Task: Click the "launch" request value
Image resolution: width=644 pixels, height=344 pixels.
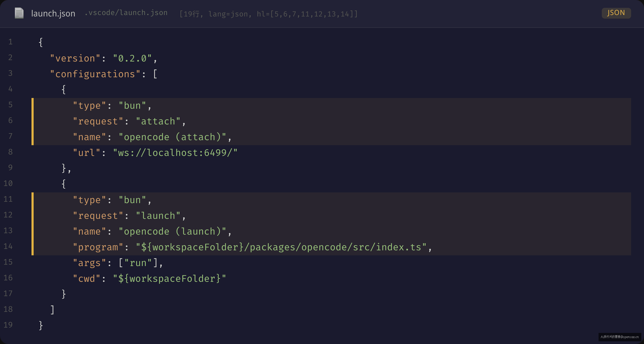Action: [158, 216]
